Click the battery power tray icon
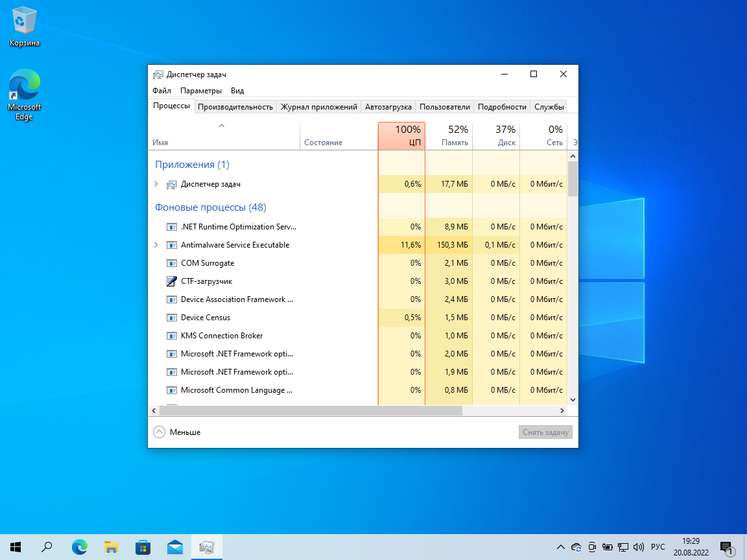 coord(608,547)
